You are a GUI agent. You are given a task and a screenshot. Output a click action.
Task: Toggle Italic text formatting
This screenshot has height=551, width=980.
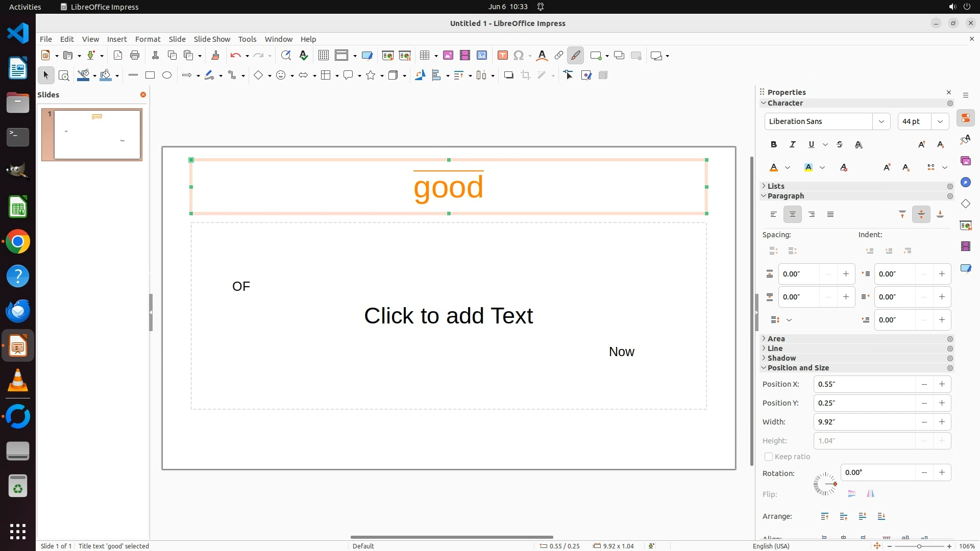793,144
